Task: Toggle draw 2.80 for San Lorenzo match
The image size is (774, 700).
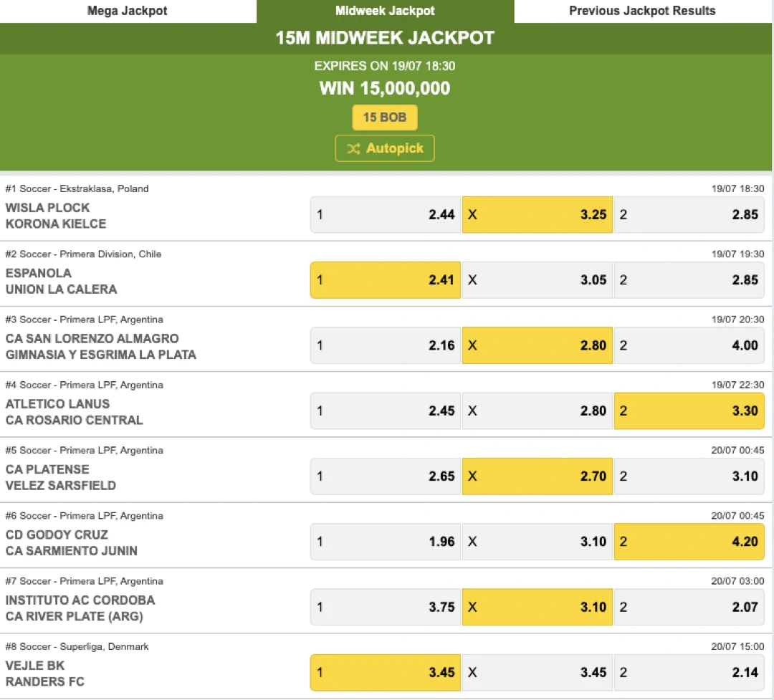Action: point(537,345)
